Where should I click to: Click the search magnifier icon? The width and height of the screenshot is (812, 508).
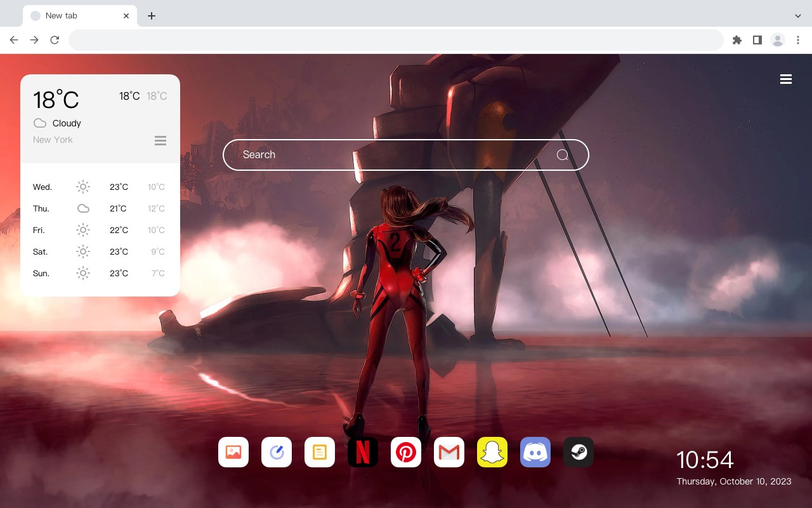coord(562,155)
